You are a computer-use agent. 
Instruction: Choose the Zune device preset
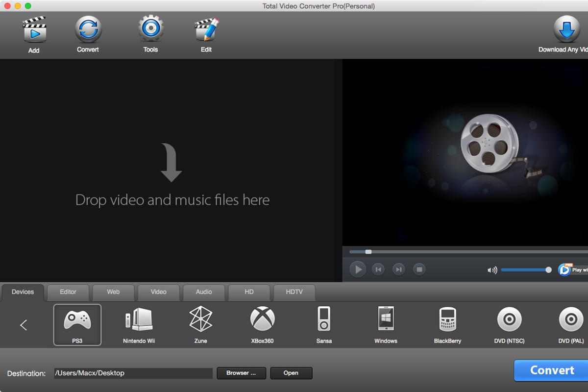(x=201, y=325)
